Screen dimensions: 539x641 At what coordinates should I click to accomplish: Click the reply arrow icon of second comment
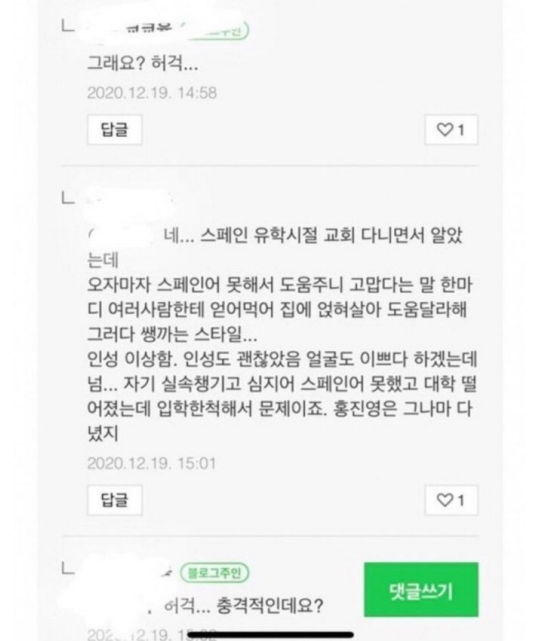pos(68,198)
